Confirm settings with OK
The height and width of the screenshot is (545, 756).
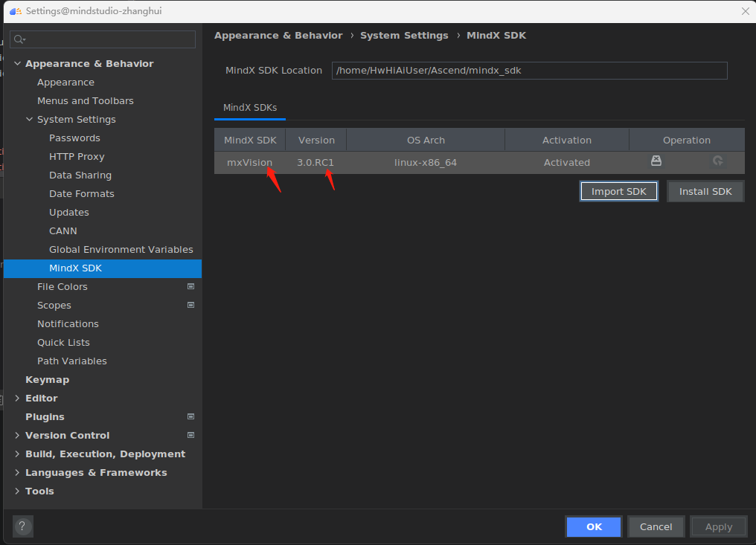coord(594,526)
